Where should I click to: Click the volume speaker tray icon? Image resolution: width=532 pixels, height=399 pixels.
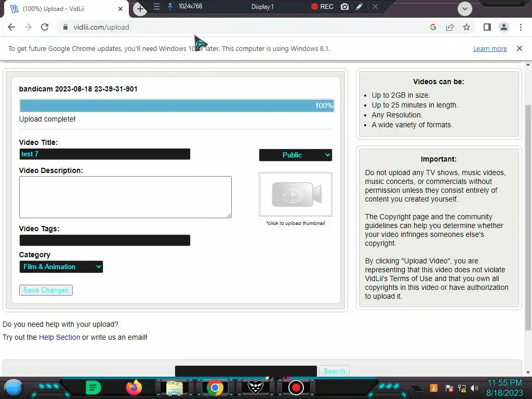tap(474, 388)
